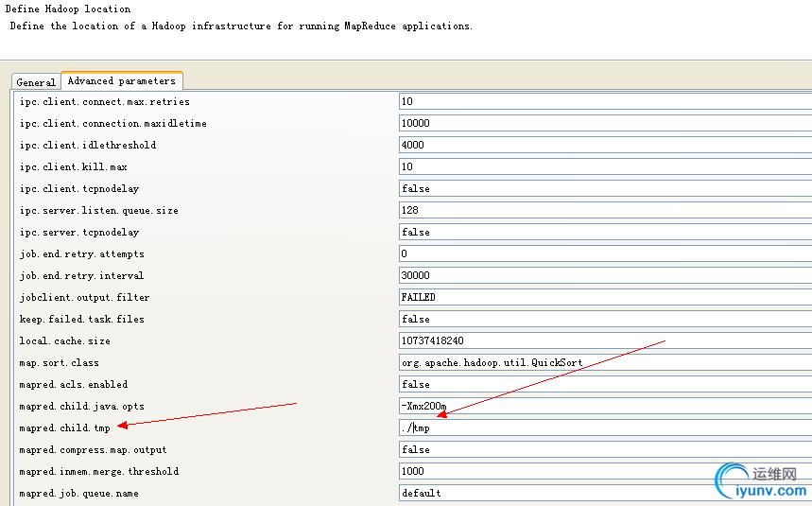Click the ipc.server.listen.queue.size field showing 128
This screenshot has height=506, width=812.
tap(605, 210)
